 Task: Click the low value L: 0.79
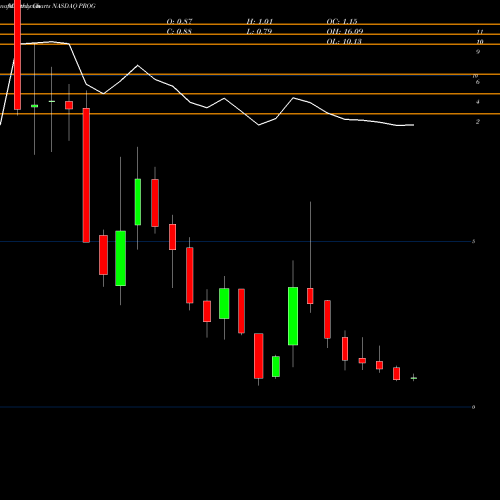[259, 32]
